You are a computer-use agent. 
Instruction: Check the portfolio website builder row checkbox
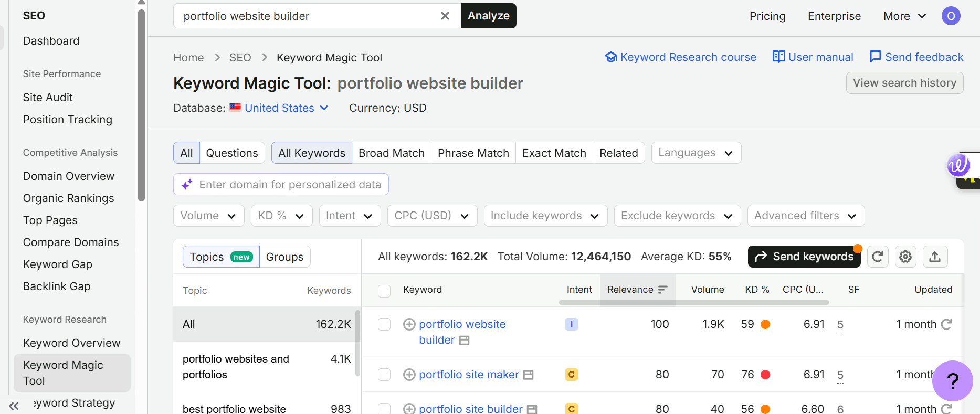pyautogui.click(x=384, y=324)
